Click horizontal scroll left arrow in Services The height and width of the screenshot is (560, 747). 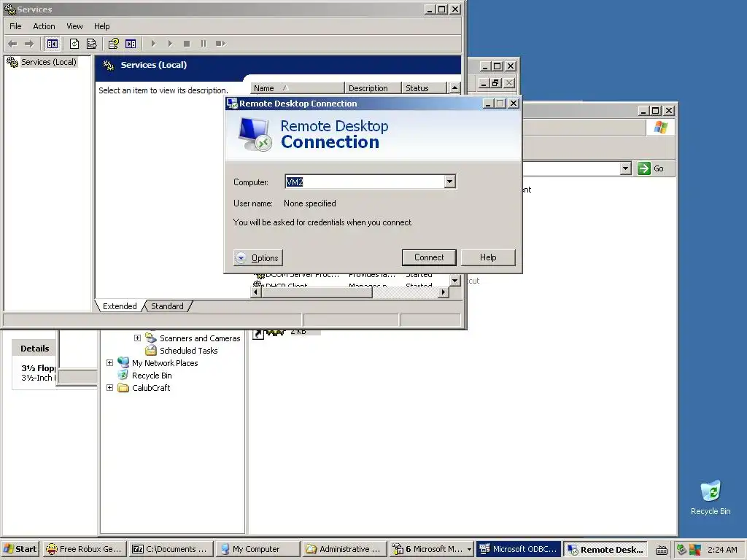pyautogui.click(x=256, y=292)
